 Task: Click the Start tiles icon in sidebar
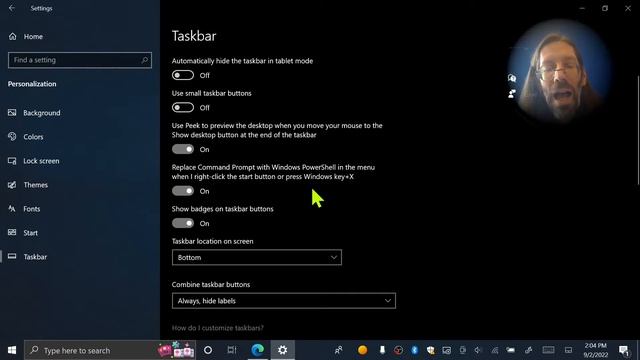[x=12, y=232]
